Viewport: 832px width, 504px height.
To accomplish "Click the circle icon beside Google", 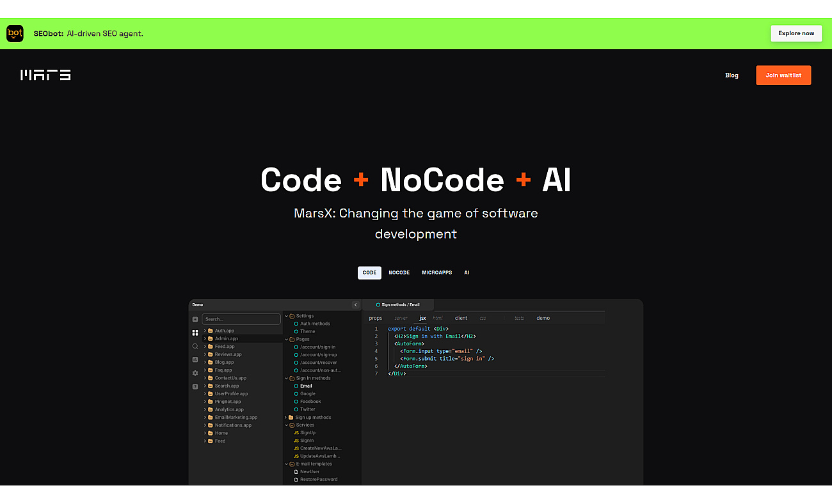I will 296,393.
